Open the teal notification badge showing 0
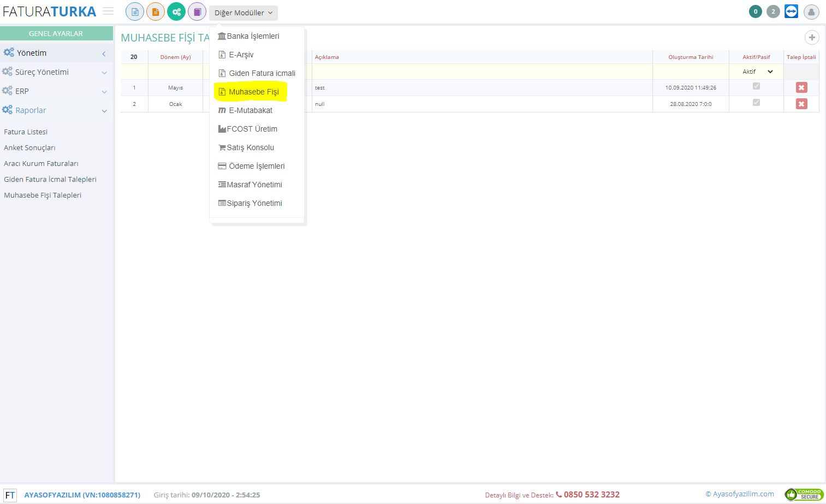This screenshot has width=826, height=504. coord(756,11)
